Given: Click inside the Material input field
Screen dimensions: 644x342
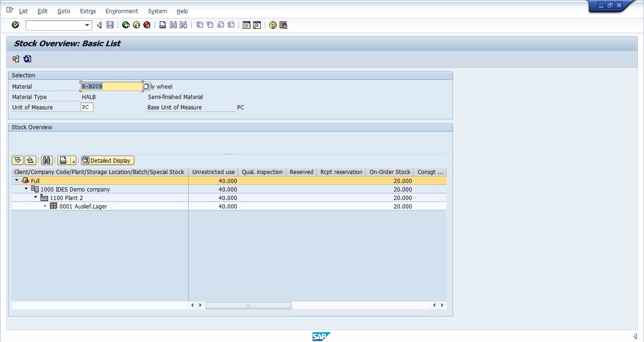Looking at the screenshot, I should (x=111, y=86).
